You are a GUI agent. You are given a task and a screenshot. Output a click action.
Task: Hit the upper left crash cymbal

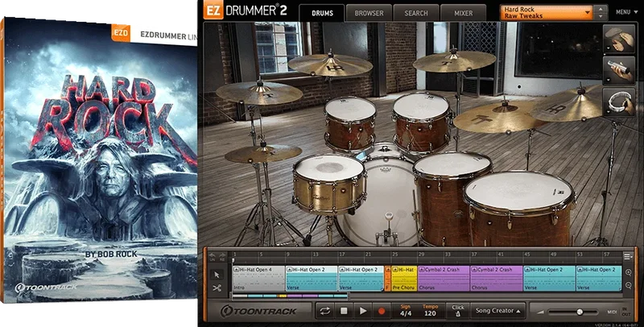[x=258, y=93]
